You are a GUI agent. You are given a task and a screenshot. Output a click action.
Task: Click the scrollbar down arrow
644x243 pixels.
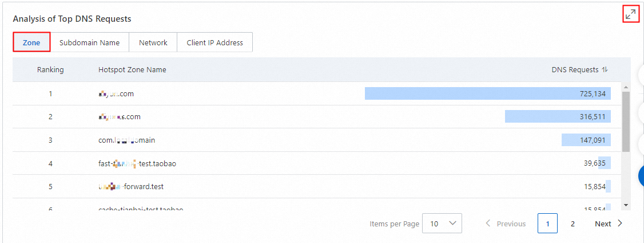point(626,205)
